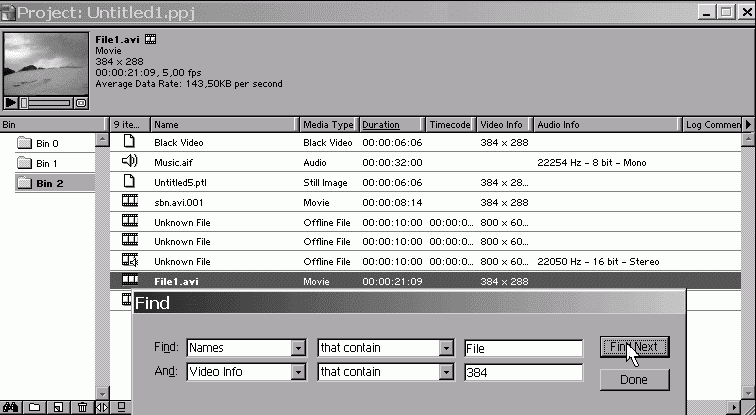Sort by the Duration column header
This screenshot has width=756, height=415.
click(380, 125)
